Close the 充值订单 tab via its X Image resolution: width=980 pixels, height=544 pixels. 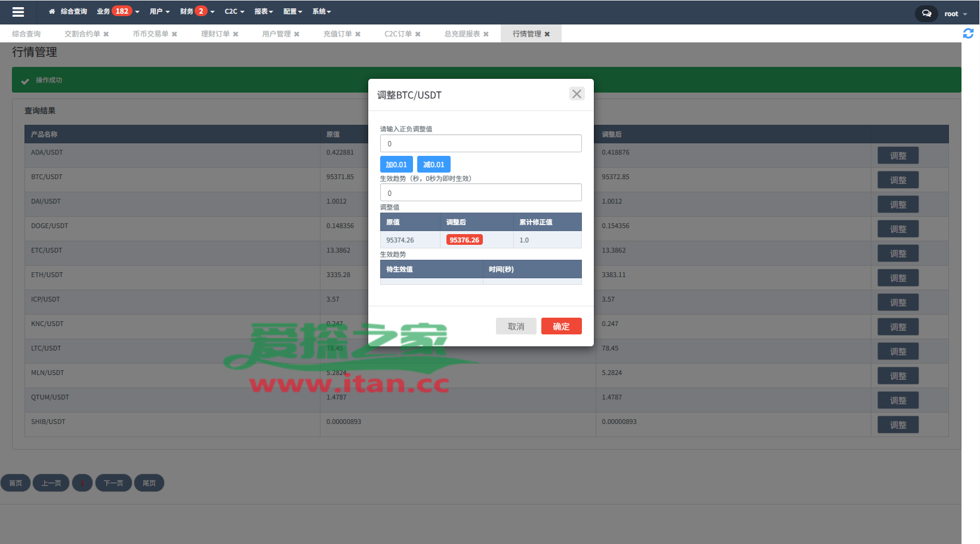358,34
